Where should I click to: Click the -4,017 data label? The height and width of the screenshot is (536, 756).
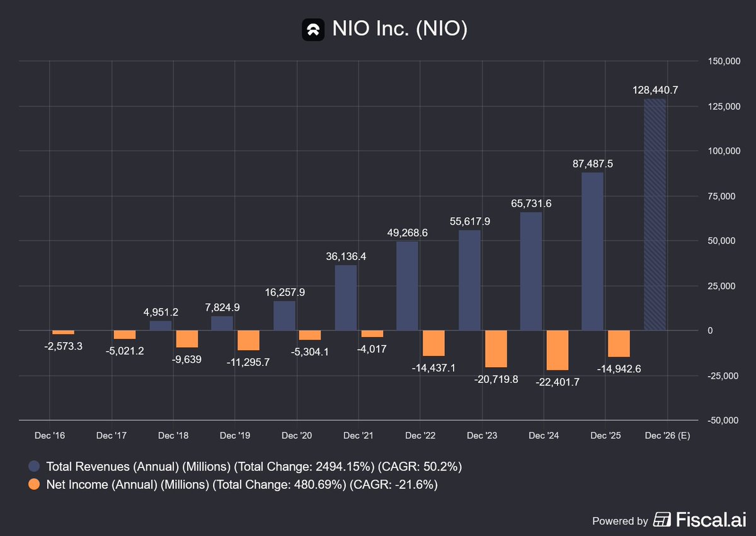pos(372,348)
